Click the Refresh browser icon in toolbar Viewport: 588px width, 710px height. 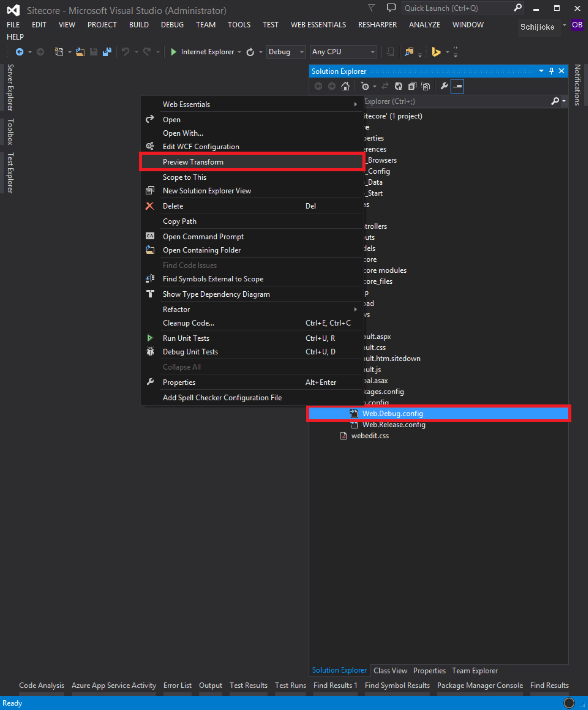(x=250, y=52)
